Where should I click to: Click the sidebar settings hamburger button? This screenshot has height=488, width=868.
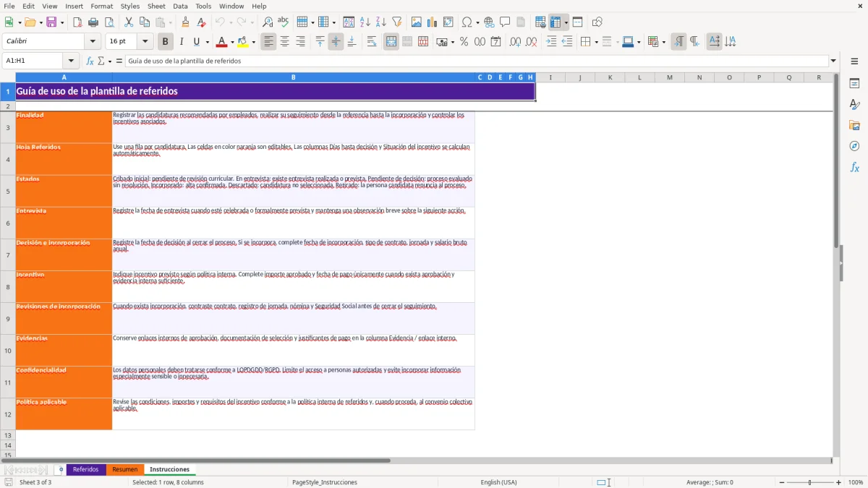pos(854,61)
